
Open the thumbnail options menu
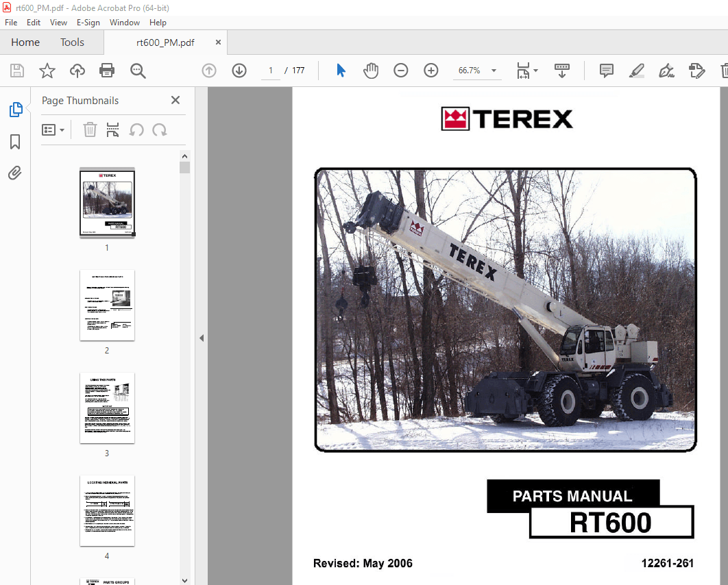[53, 129]
